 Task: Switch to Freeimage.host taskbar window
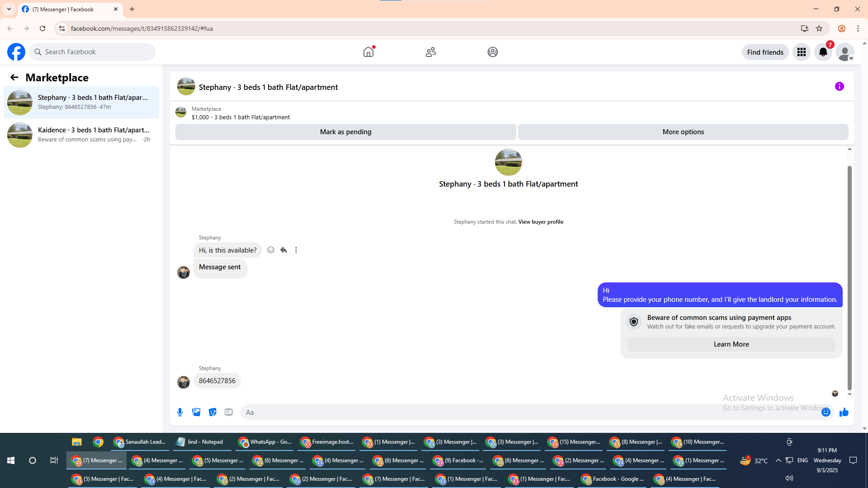coord(327,442)
